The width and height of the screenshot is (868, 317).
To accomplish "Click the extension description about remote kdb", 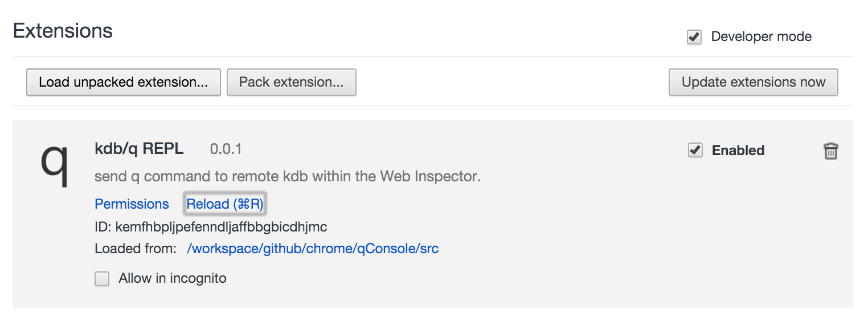I will [x=288, y=176].
